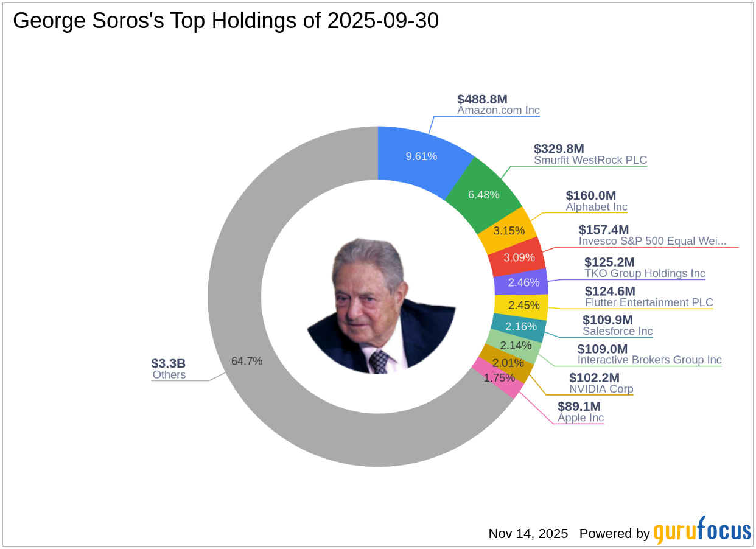Click the teal Salesforce 2.16% slice
Image resolution: width=756 pixels, height=549 pixels.
tap(519, 326)
